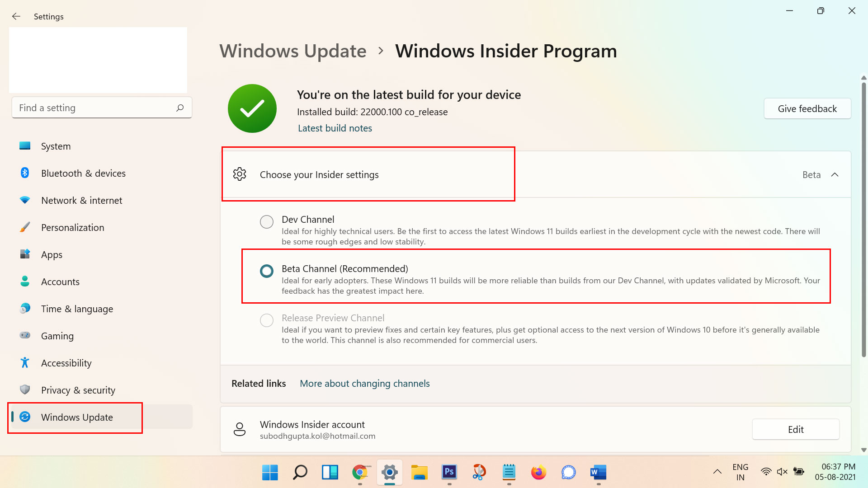Screen dimensions: 868x488
Task: Open Privacy & security settings
Action: click(x=78, y=390)
